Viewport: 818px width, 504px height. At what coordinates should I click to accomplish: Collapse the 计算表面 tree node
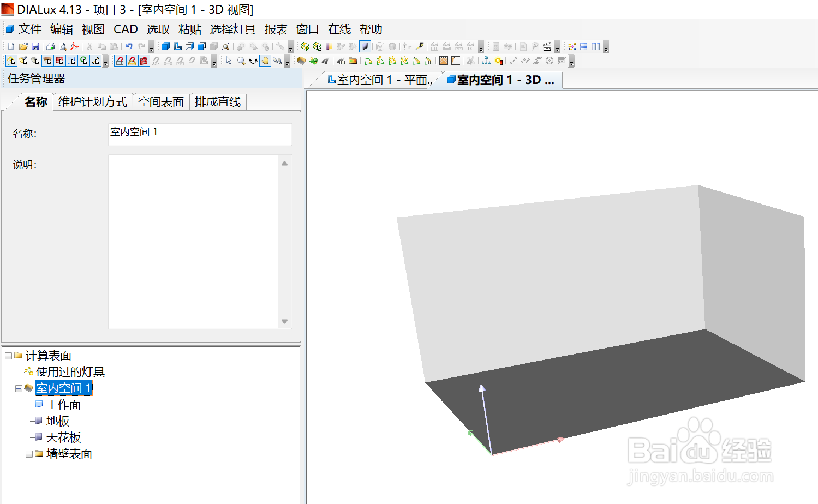[x=8, y=356]
